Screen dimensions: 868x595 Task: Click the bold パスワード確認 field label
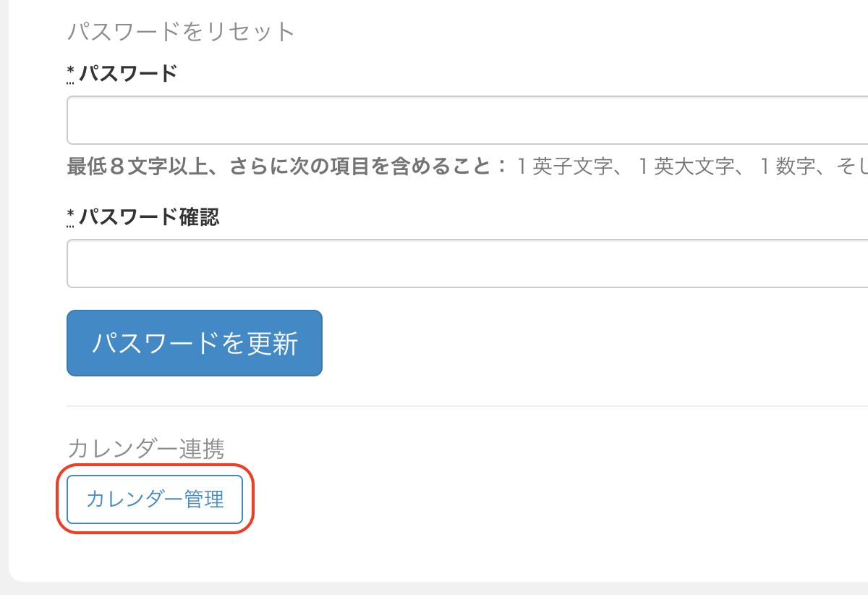(x=149, y=216)
